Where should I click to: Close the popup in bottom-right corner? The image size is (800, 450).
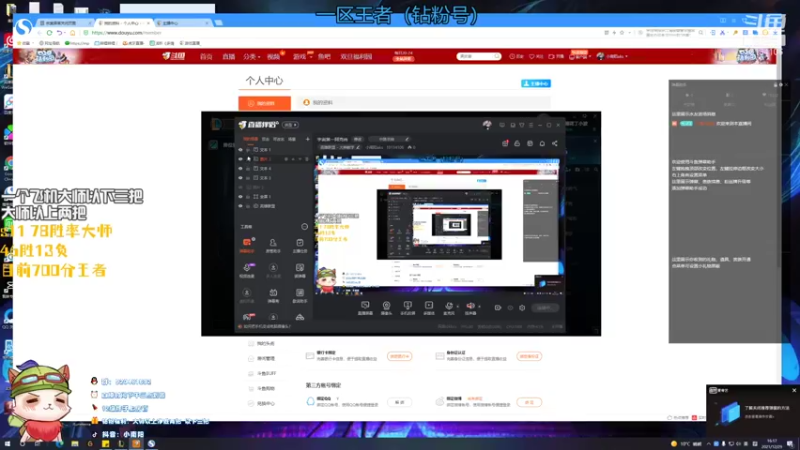point(794,390)
